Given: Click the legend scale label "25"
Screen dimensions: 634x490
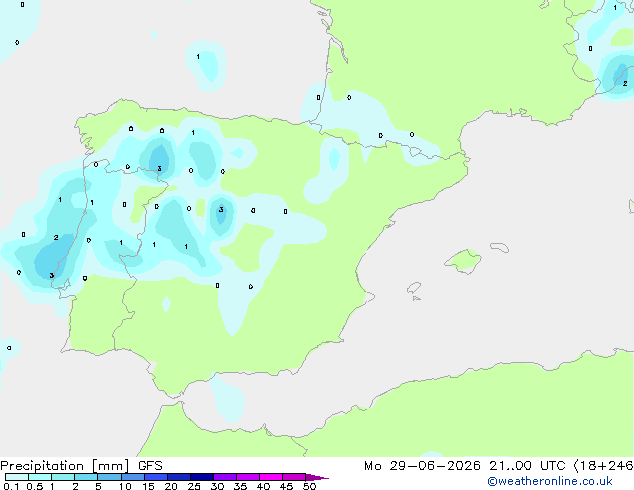Looking at the screenshot, I should (x=194, y=486).
